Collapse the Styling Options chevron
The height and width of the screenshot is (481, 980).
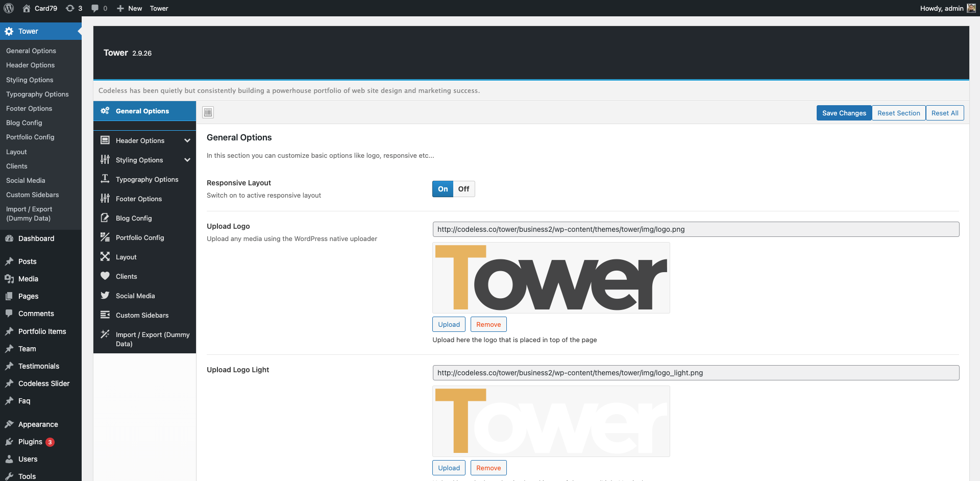(x=187, y=160)
